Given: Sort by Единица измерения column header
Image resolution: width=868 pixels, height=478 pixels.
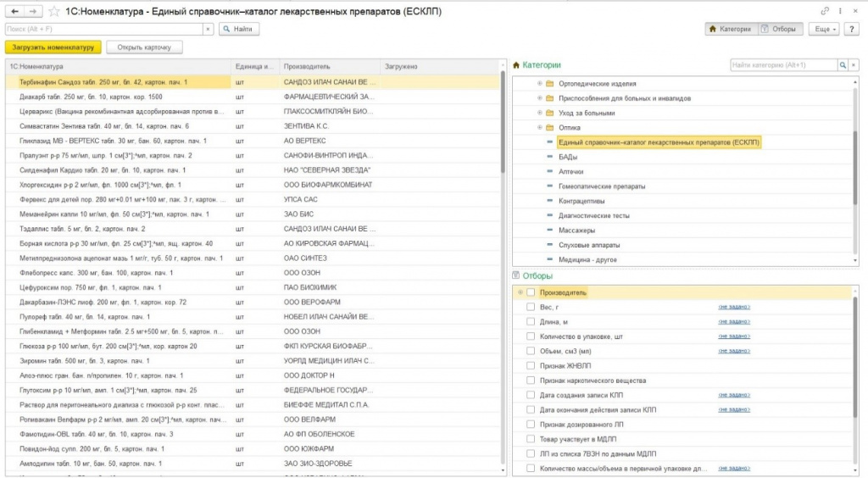Looking at the screenshot, I should [255, 66].
